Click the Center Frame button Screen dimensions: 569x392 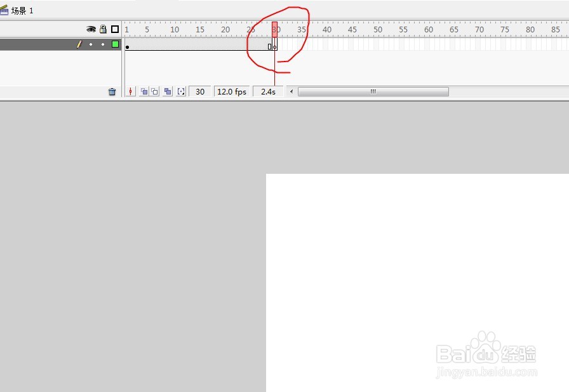tap(131, 92)
